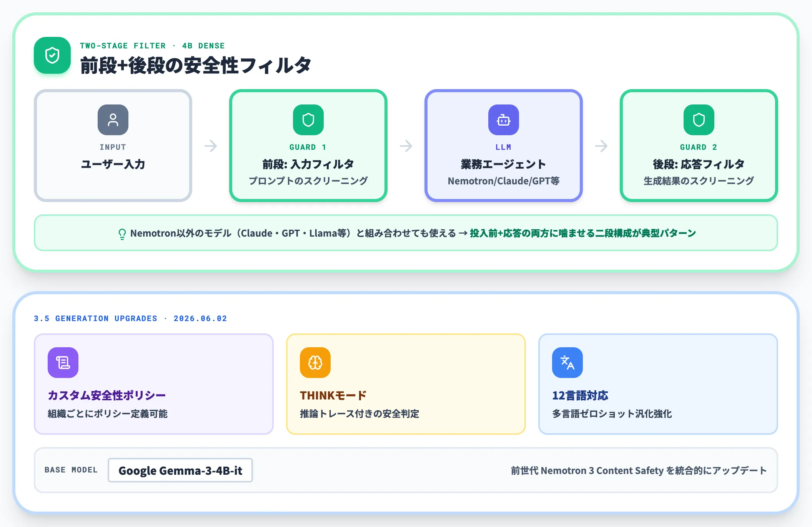
Task: Click the 後段: 応答フィルタ title
Action: [x=699, y=164]
